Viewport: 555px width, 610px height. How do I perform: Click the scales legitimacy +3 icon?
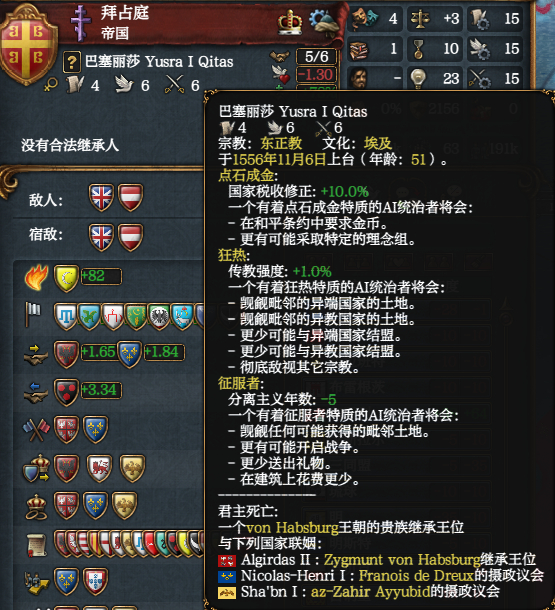click(x=421, y=19)
